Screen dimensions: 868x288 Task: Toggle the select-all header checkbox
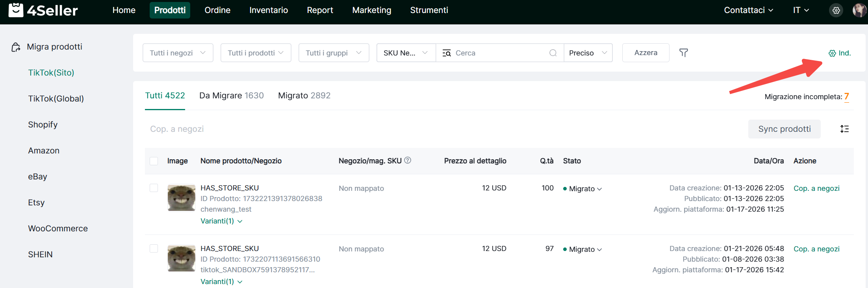[154, 161]
